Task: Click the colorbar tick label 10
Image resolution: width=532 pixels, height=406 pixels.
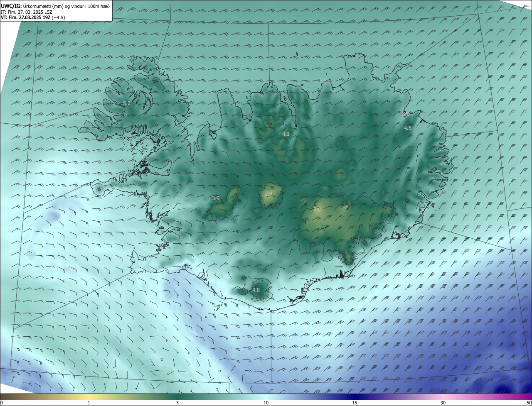Action: tap(266, 403)
